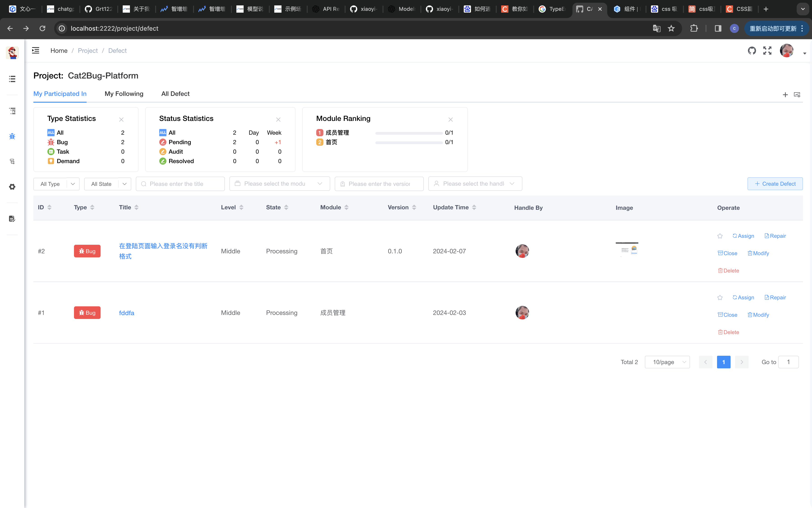Switch to All Defect tab
This screenshot has height=508, width=812.
(x=175, y=94)
